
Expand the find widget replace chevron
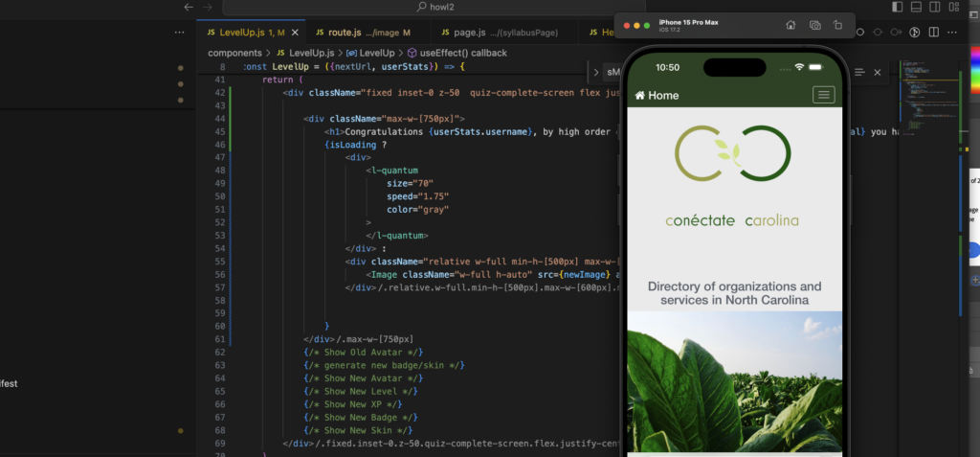pos(594,73)
